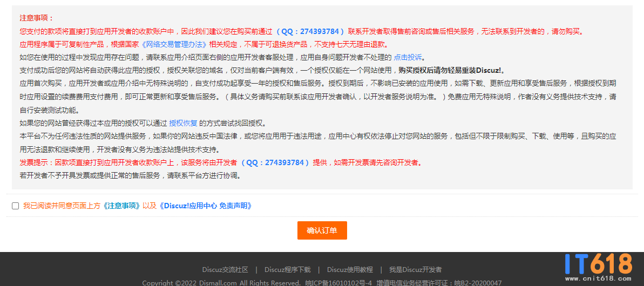Open 《Discuz!应用中心 免责声明》 disclaimer link

click(x=205, y=206)
